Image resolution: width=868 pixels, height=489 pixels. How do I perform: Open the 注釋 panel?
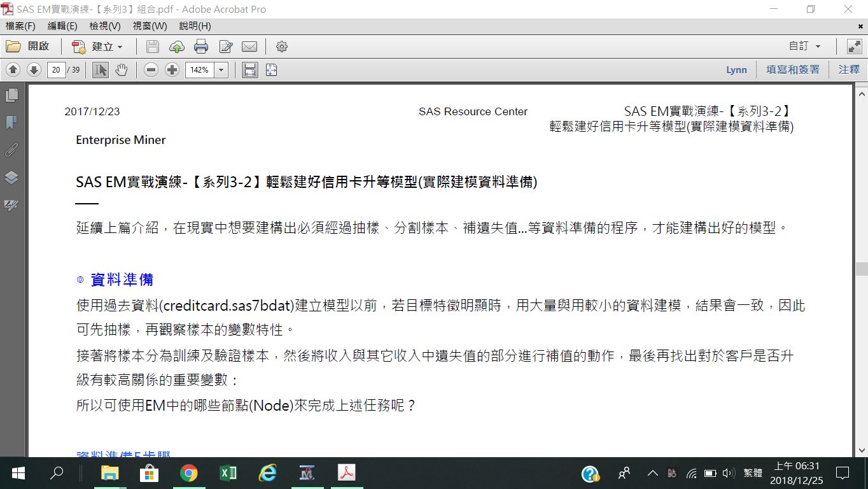(x=849, y=69)
